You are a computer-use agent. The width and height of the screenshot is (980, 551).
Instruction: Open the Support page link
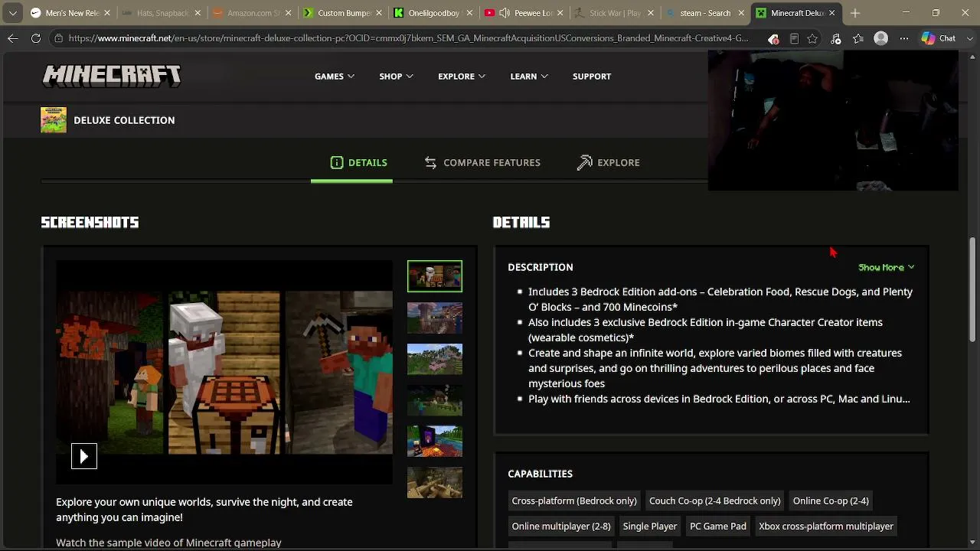tap(592, 77)
